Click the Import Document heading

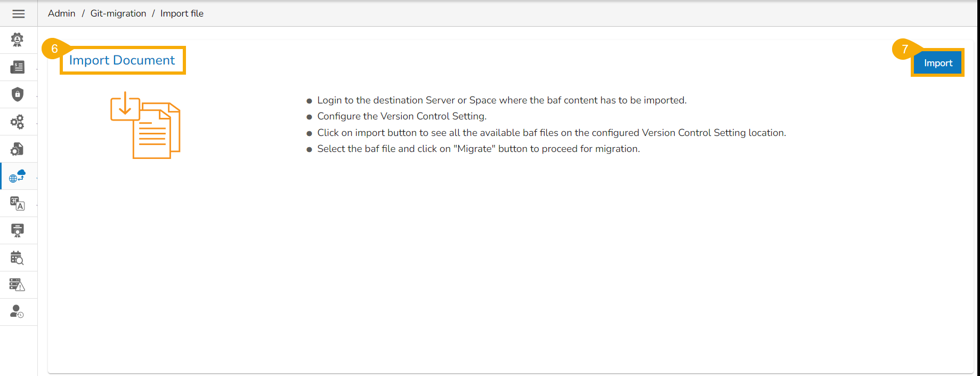(x=122, y=60)
